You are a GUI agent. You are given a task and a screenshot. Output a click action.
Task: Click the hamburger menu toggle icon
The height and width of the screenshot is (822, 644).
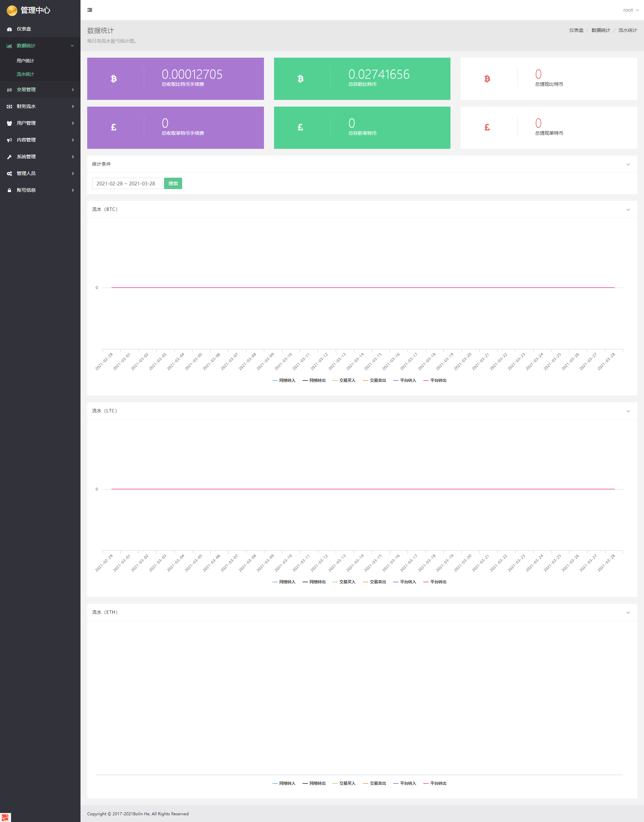pos(90,10)
